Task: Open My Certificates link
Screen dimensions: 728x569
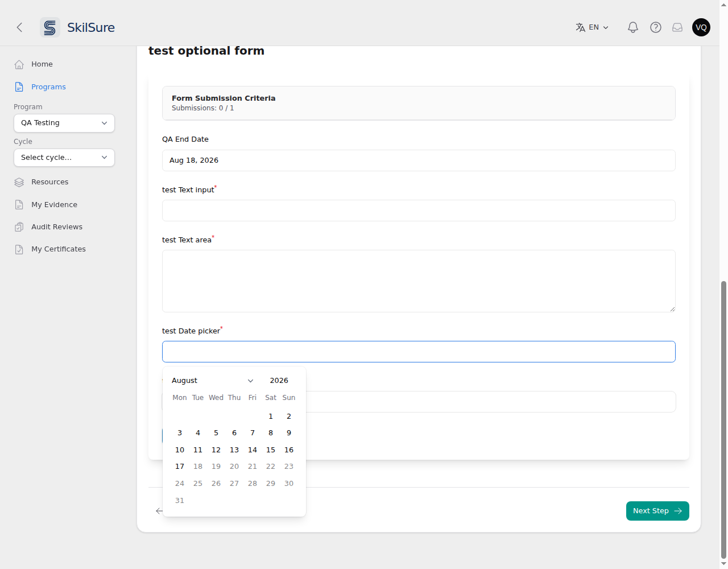Action: (x=59, y=249)
